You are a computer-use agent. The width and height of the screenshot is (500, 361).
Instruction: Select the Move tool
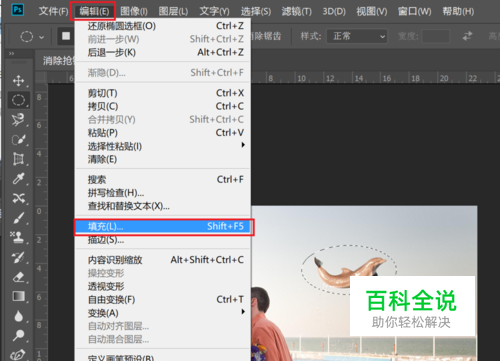tap(18, 80)
